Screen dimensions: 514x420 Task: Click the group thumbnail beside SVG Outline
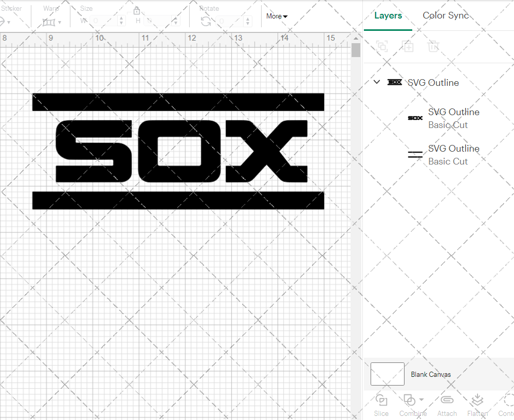[394, 82]
